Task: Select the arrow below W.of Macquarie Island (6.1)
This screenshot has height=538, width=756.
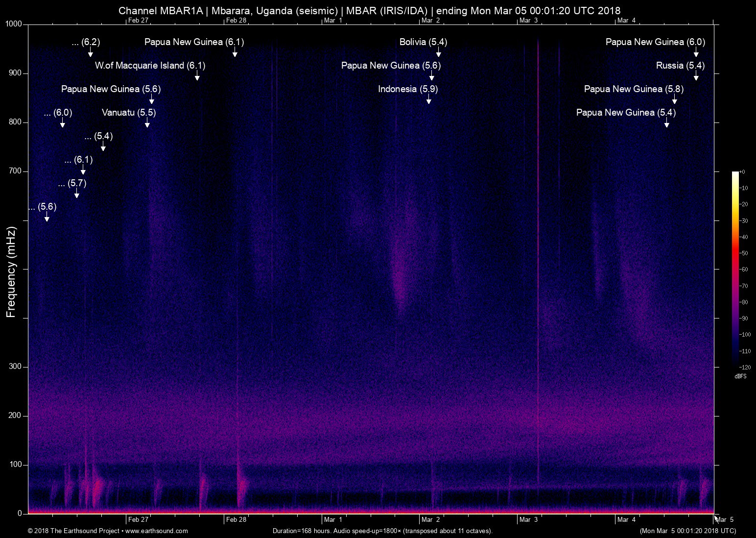Action: [x=197, y=76]
